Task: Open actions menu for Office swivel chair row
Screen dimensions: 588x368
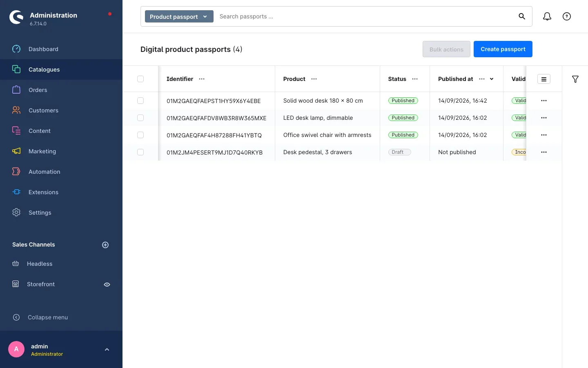Action: (544, 135)
